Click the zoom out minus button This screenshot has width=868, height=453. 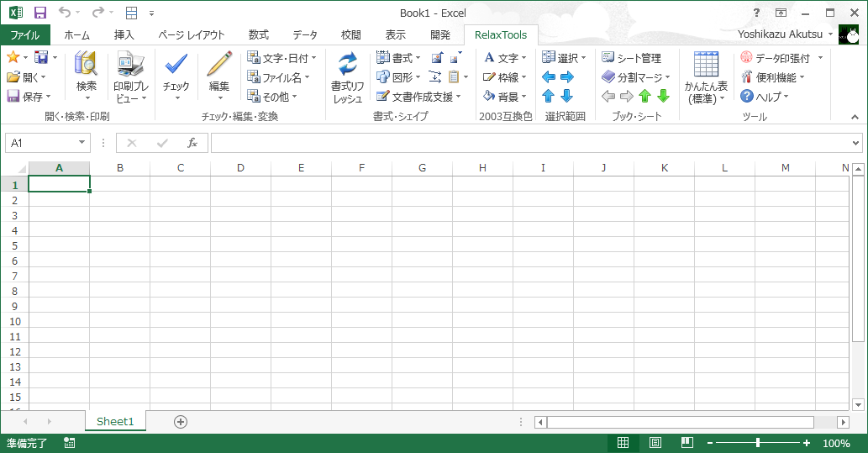click(x=710, y=443)
